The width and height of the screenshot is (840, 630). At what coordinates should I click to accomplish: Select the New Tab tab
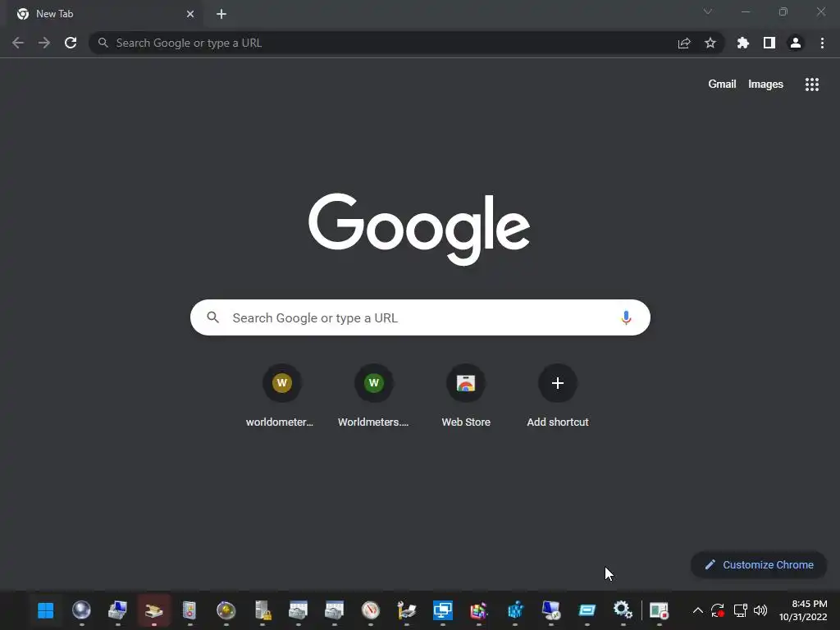click(x=104, y=14)
